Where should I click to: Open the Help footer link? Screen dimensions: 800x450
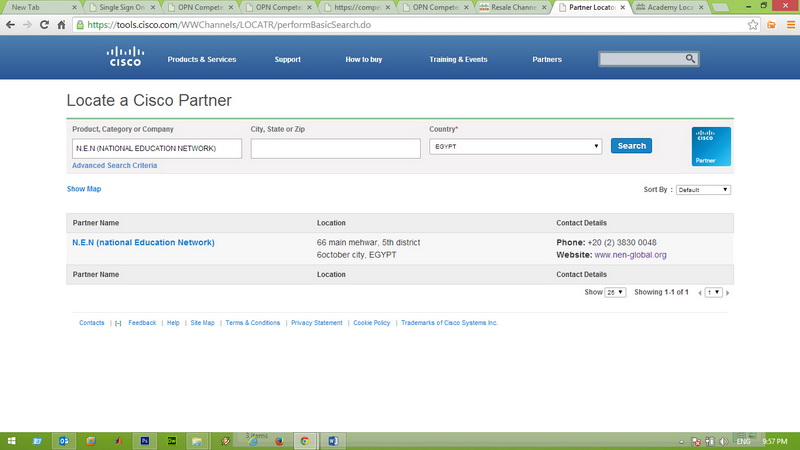coord(173,323)
